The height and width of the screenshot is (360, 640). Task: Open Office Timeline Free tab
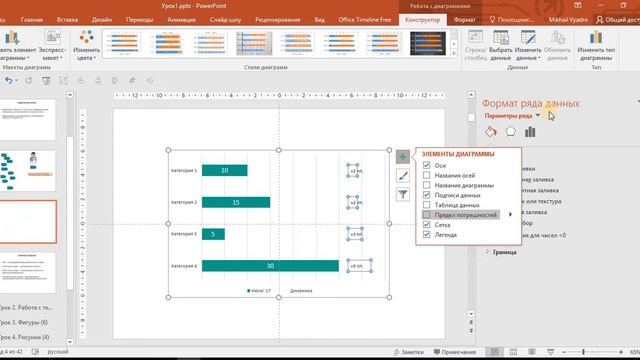click(364, 20)
